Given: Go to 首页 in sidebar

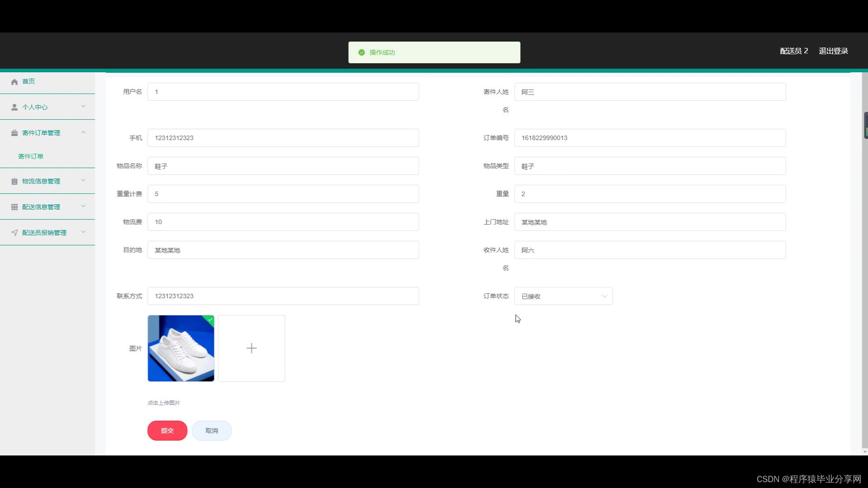Looking at the screenshot, I should pyautogui.click(x=28, y=81).
